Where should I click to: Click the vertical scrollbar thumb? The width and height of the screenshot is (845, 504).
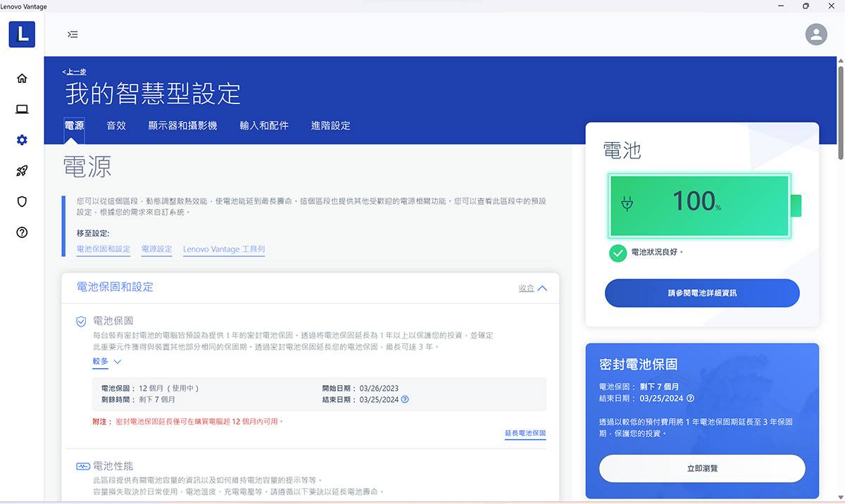tap(841, 111)
